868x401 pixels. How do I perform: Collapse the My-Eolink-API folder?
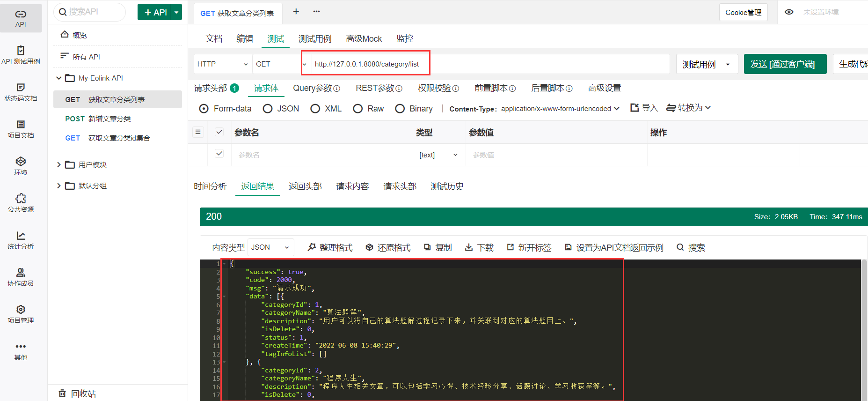pos(59,78)
